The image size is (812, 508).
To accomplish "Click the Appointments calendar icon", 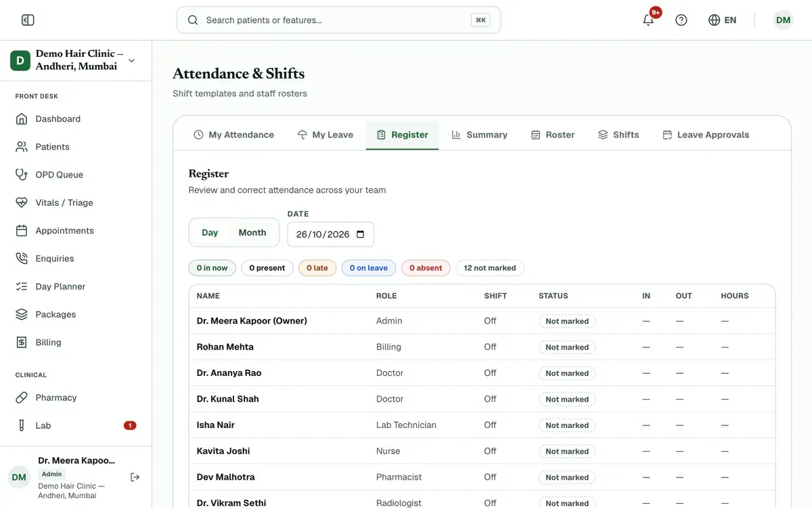I will coord(22,231).
